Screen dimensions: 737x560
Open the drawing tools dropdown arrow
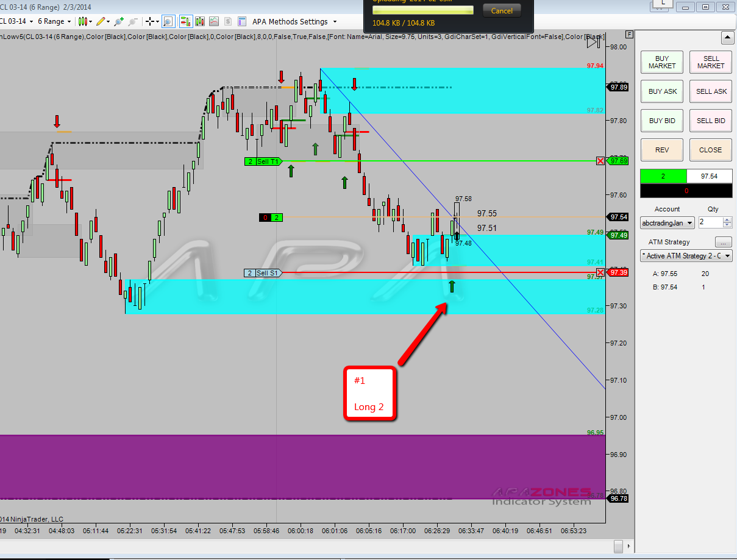tap(108, 21)
